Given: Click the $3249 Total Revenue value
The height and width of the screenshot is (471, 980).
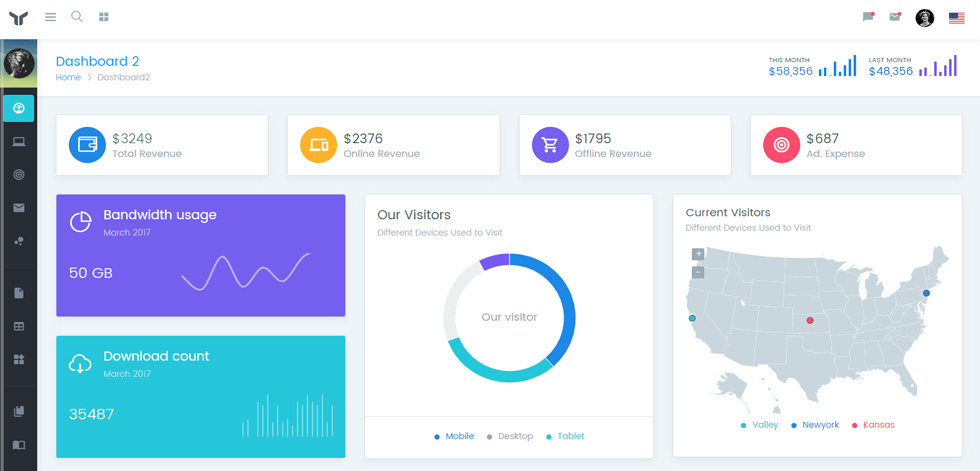Looking at the screenshot, I should click(x=132, y=139).
